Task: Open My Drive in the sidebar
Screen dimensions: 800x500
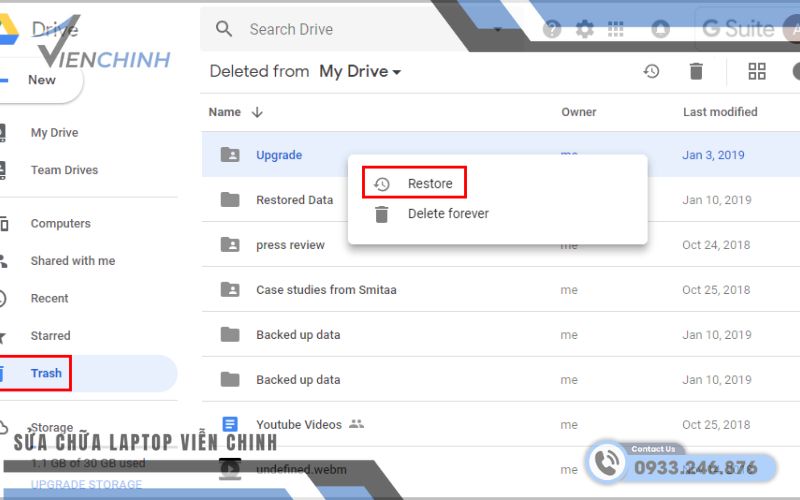Action: [54, 133]
